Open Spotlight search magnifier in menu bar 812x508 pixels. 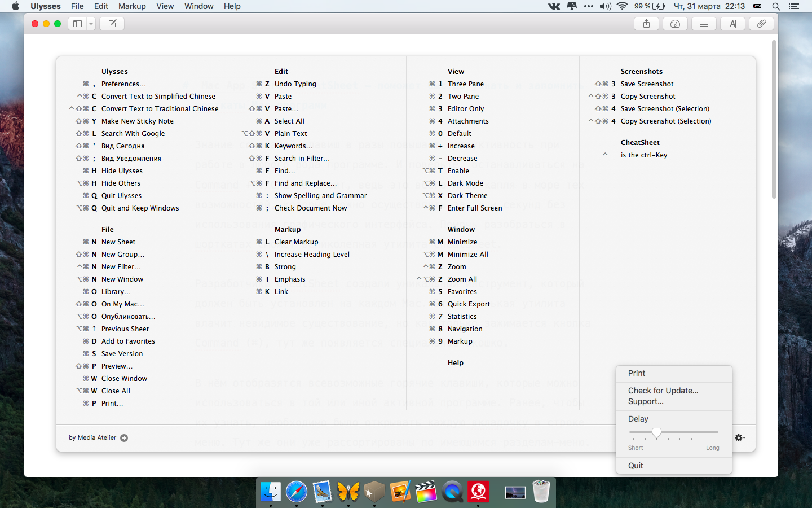coord(776,6)
